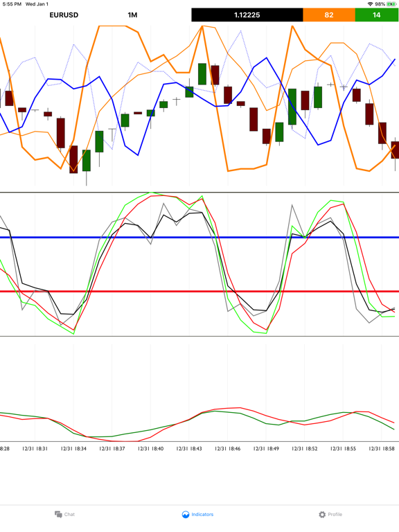Image resolution: width=399 pixels, height=532 pixels.
Task: Tap the 12/31 18:40 time label
Action: point(150,449)
